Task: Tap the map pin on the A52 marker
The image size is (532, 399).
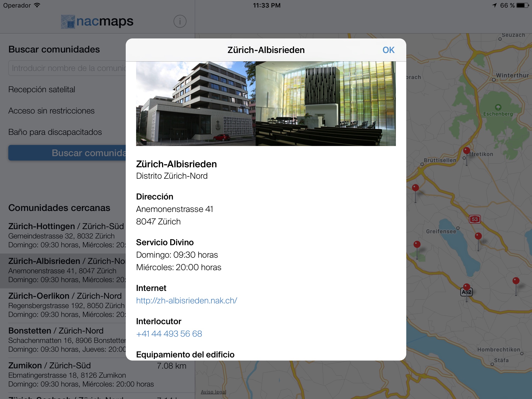Action: tap(467, 287)
